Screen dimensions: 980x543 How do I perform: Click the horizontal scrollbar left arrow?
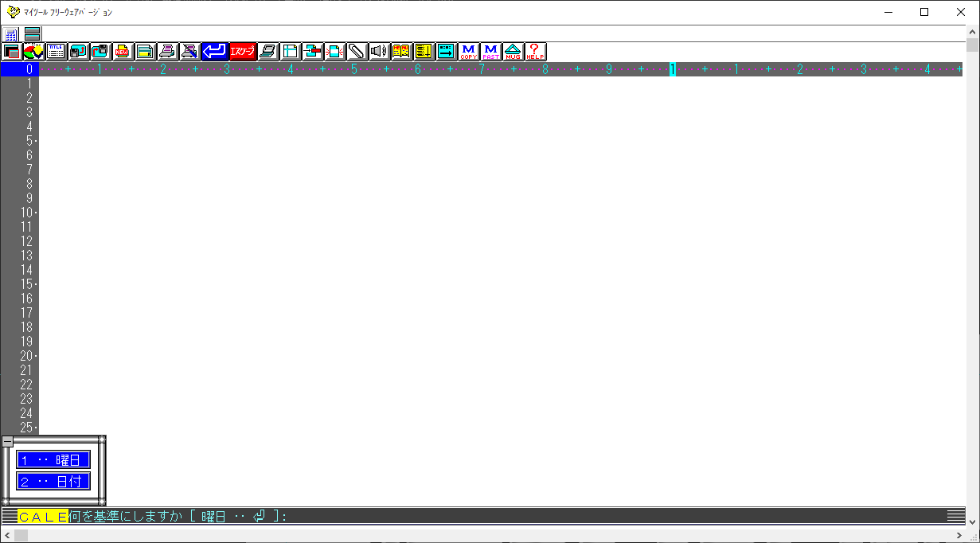(x=6, y=536)
